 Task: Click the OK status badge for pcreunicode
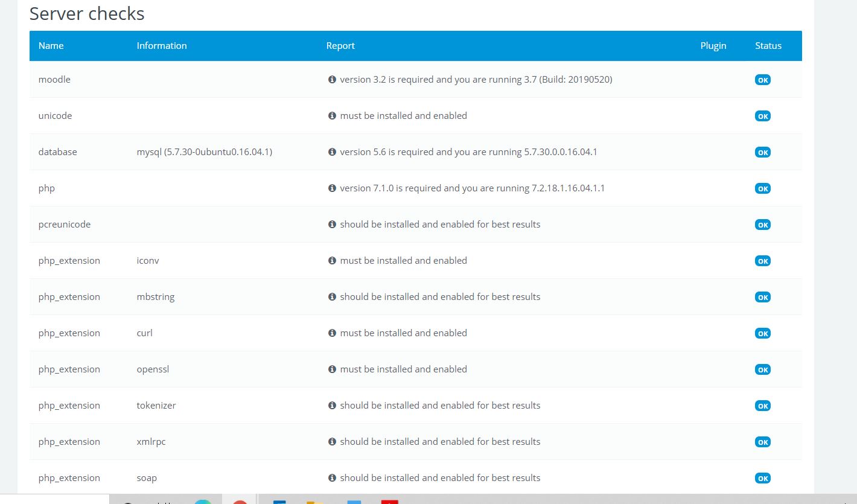(x=763, y=225)
